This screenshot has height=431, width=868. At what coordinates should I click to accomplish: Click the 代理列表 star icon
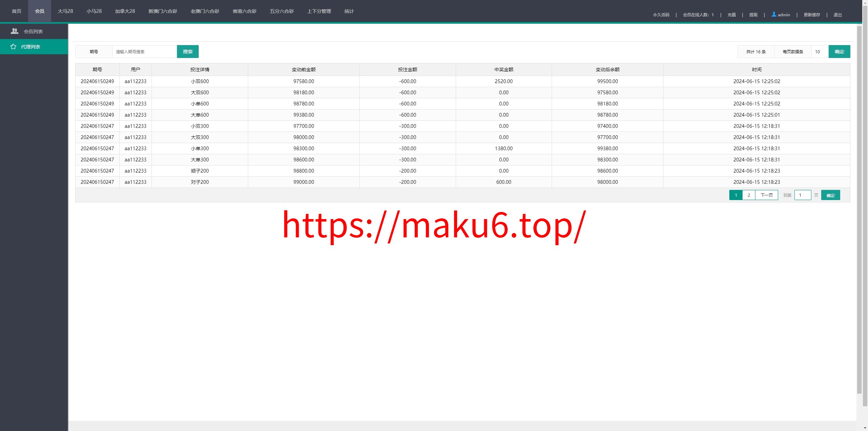(x=13, y=46)
